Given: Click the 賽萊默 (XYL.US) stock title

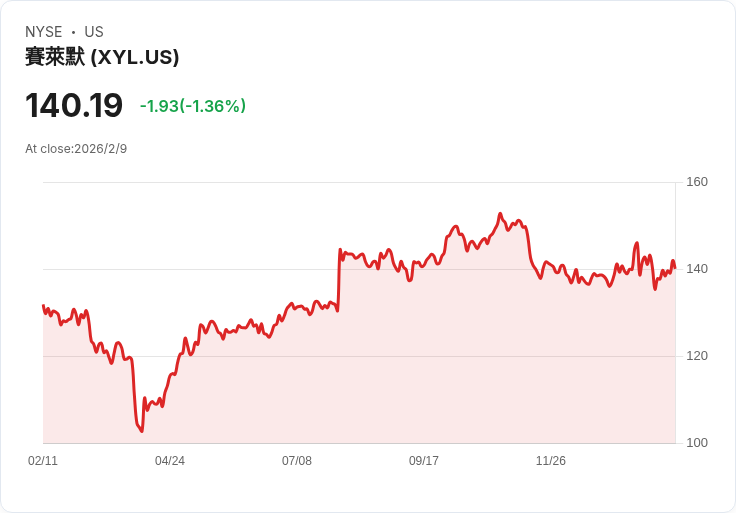Looking at the screenshot, I should [x=102, y=58].
